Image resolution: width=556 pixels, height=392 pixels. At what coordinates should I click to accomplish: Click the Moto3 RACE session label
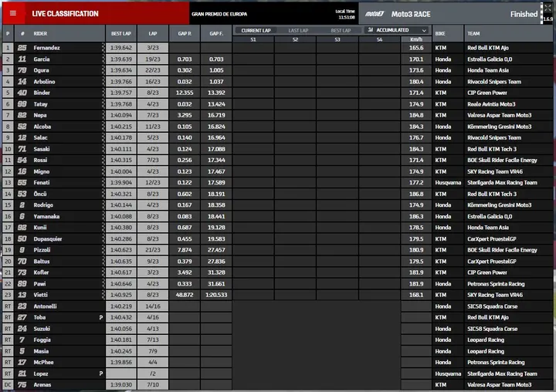coord(411,14)
